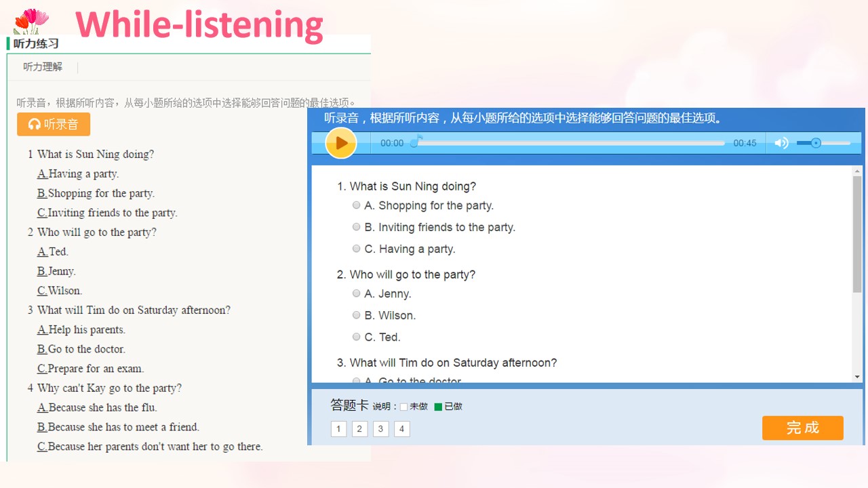Open the 听力理解 tab
This screenshot has width=868, height=488.
pyautogui.click(x=43, y=66)
